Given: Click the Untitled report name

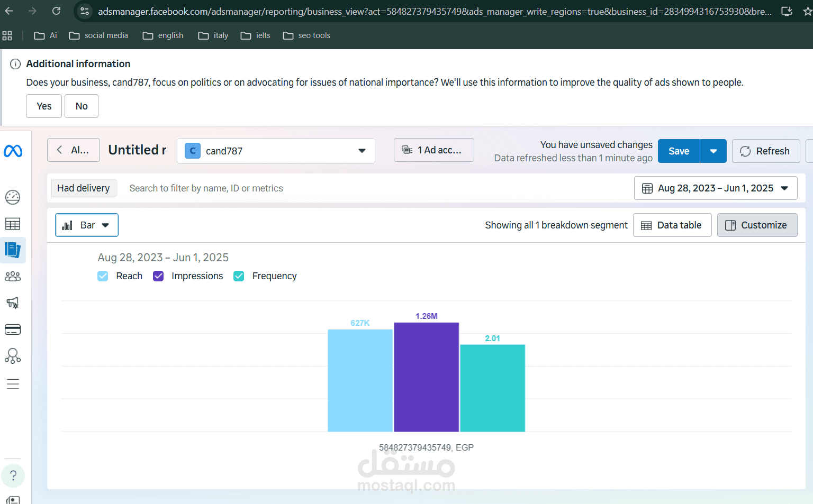Looking at the screenshot, I should [137, 150].
